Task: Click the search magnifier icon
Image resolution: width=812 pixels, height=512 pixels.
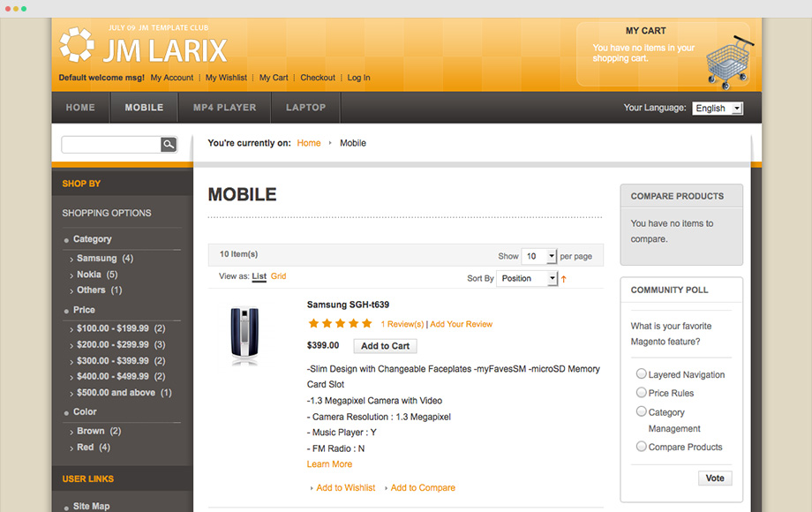Action: 169,145
